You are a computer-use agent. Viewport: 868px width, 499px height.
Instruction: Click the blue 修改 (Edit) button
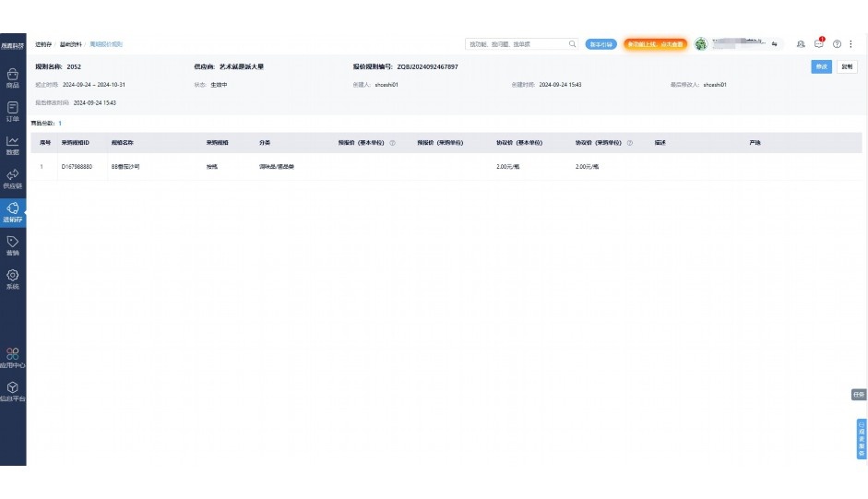coord(821,66)
